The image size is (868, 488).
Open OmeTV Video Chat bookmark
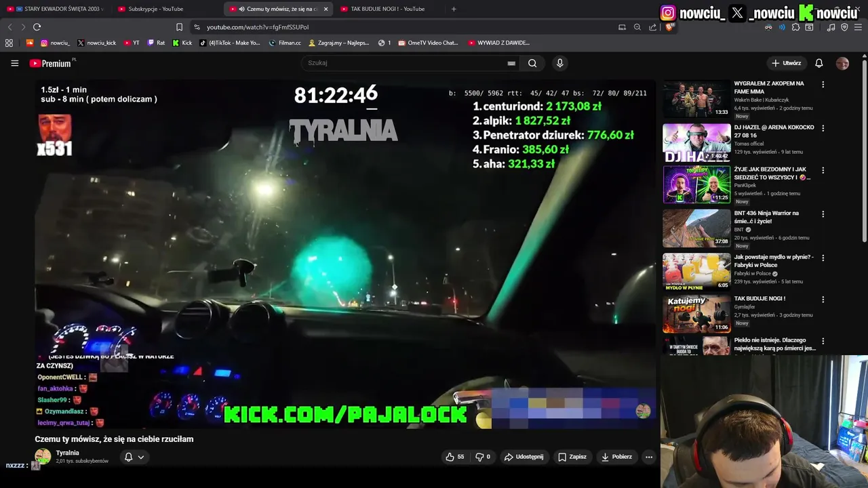(429, 43)
